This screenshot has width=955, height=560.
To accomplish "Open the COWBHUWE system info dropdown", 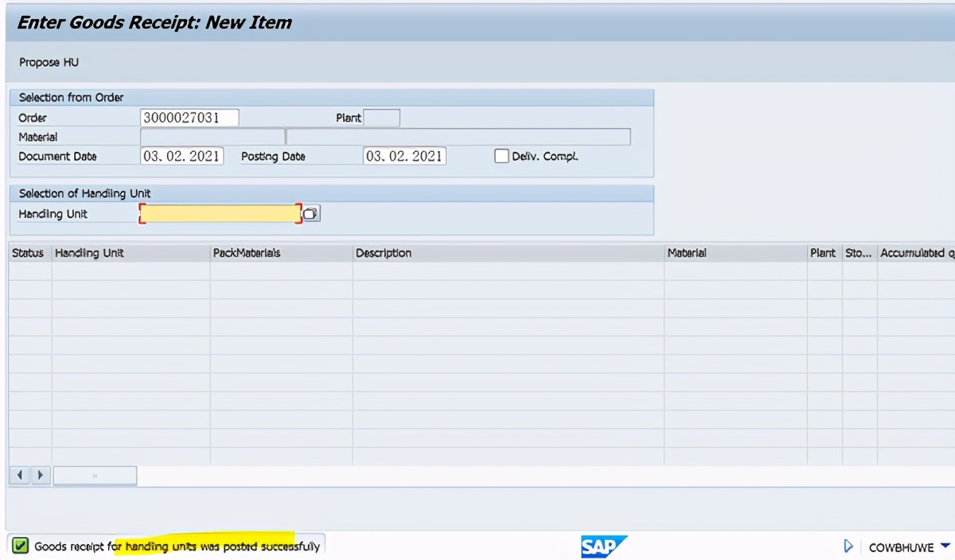I will coord(945,546).
